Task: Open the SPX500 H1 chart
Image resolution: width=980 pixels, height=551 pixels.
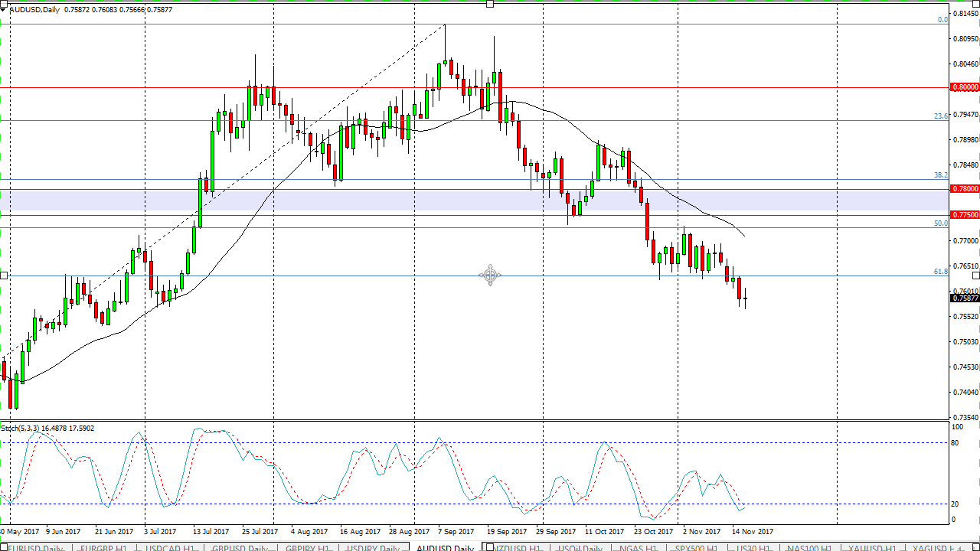Action: coord(696,548)
